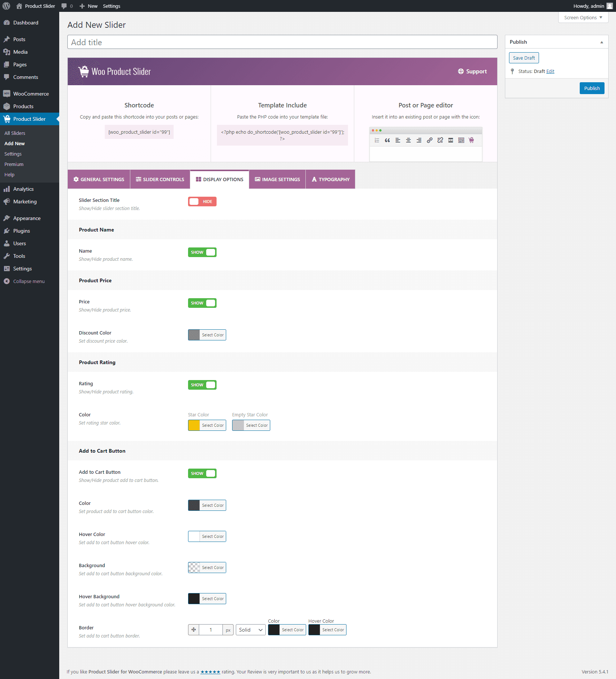Click the Analytics bar chart icon
The image size is (616, 679).
click(7, 189)
